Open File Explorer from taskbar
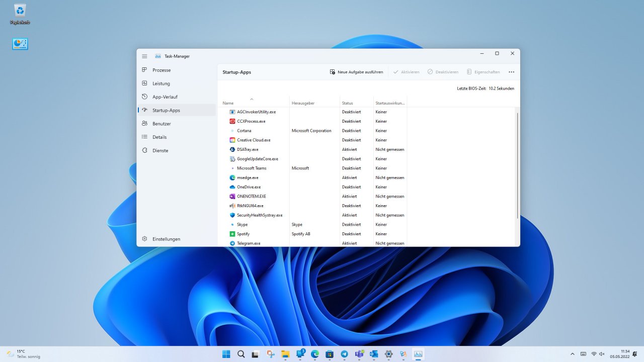Image resolution: width=644 pixels, height=362 pixels. [x=285, y=354]
